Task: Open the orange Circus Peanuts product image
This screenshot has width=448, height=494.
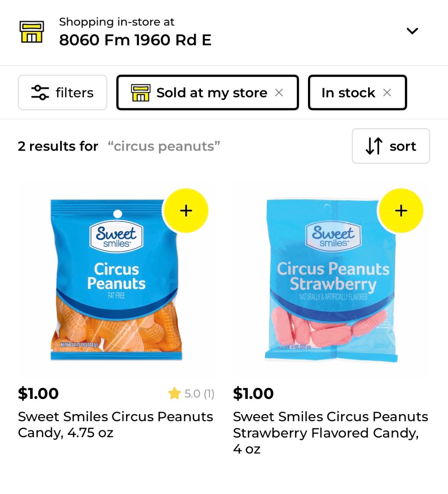Action: 116,280
